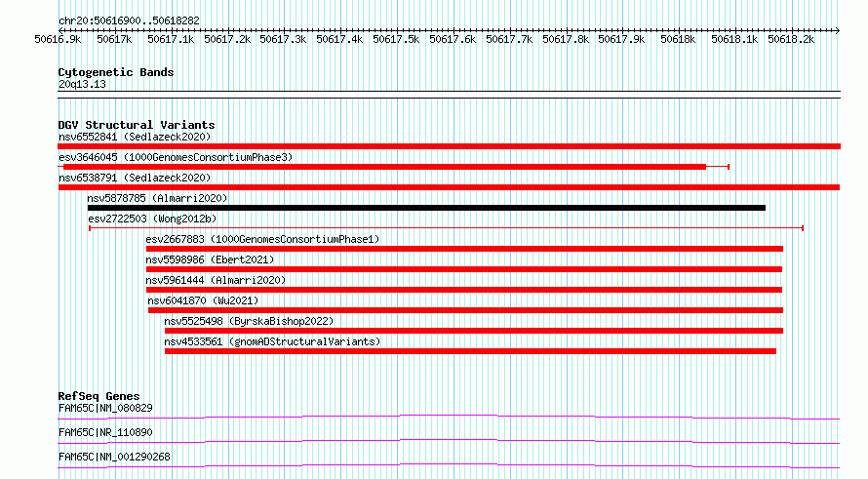Open gene FAM65C|NM_001290268 label

click(x=114, y=457)
